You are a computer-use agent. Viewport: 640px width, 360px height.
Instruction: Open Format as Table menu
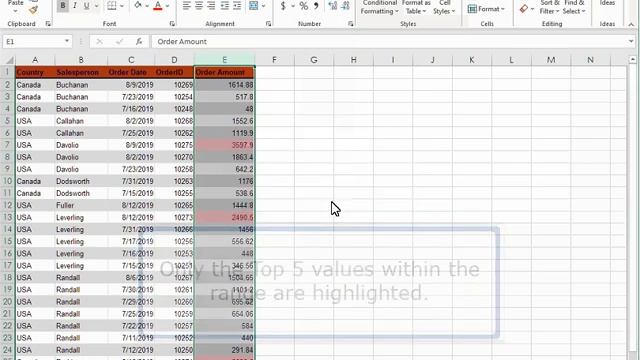(x=416, y=7)
